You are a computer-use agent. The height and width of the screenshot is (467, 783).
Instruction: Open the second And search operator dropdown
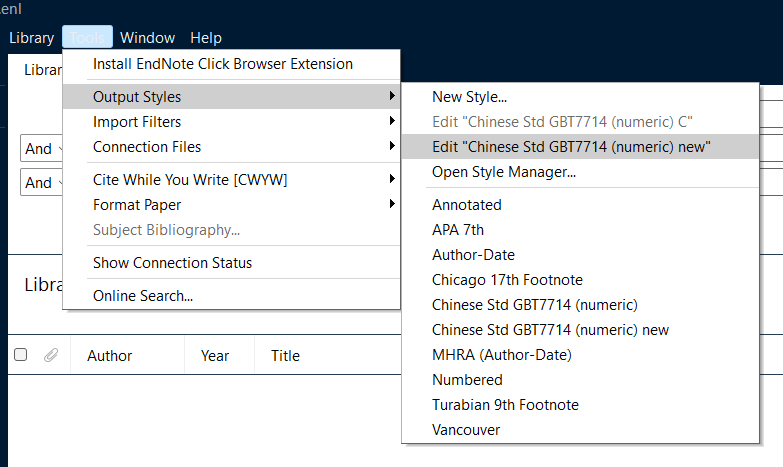tap(41, 182)
